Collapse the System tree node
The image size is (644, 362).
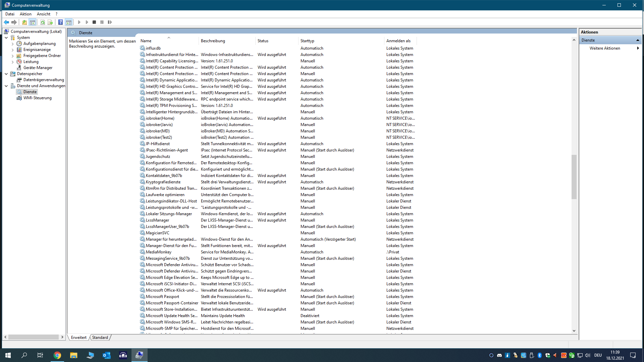click(6, 38)
